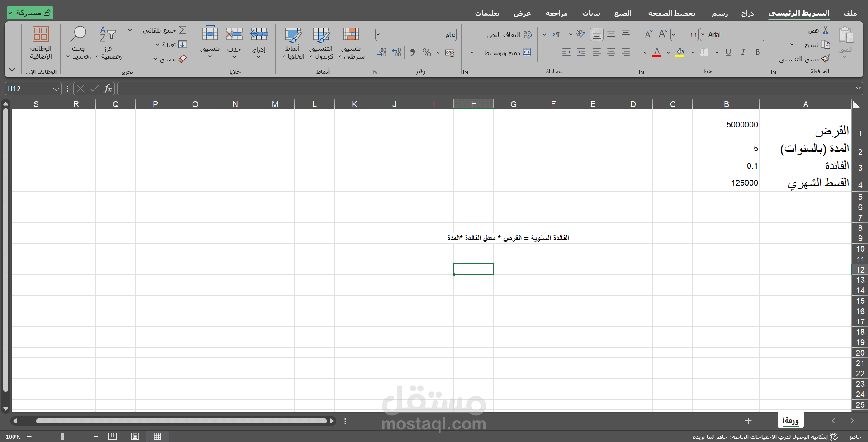The height and width of the screenshot is (442, 868).
Task: Toggle bottom vertical alignment
Action: click(597, 34)
